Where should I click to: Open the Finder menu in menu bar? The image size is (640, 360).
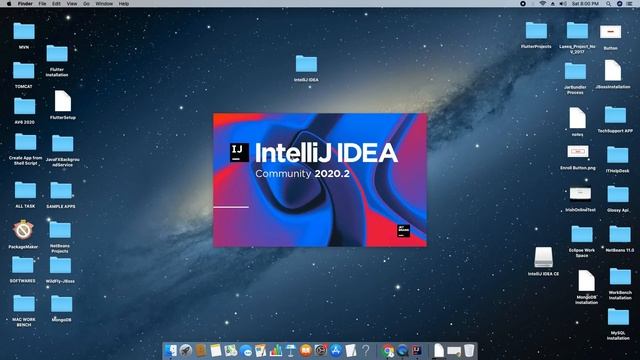pos(25,4)
